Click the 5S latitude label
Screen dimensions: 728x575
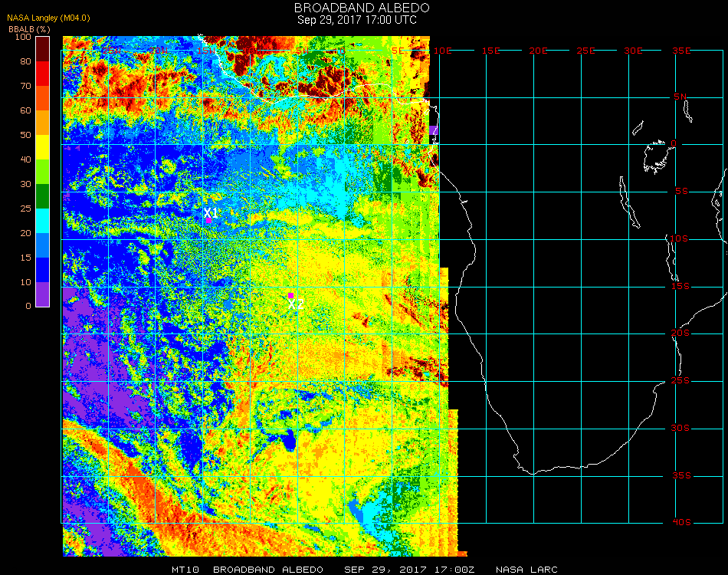[681, 192]
